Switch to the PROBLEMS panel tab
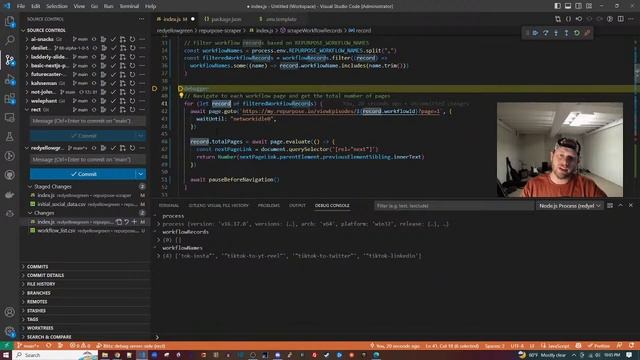 pyautogui.click(x=269, y=205)
